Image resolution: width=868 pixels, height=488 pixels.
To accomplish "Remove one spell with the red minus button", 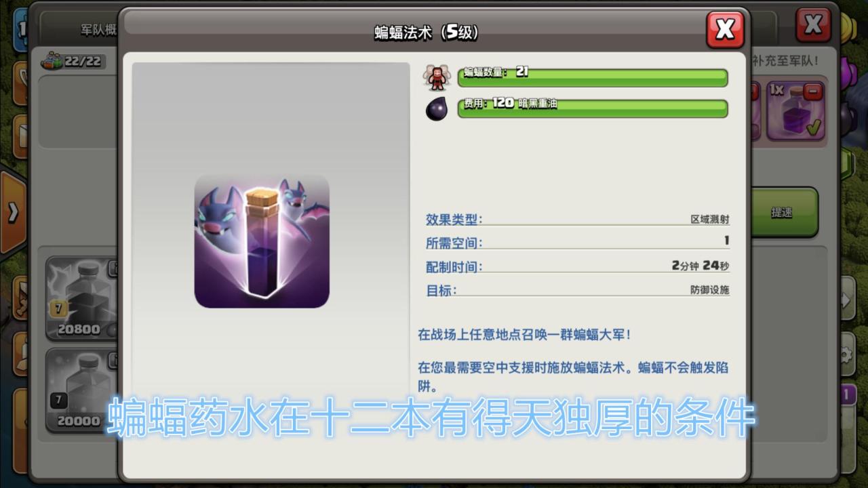I will click(x=812, y=90).
